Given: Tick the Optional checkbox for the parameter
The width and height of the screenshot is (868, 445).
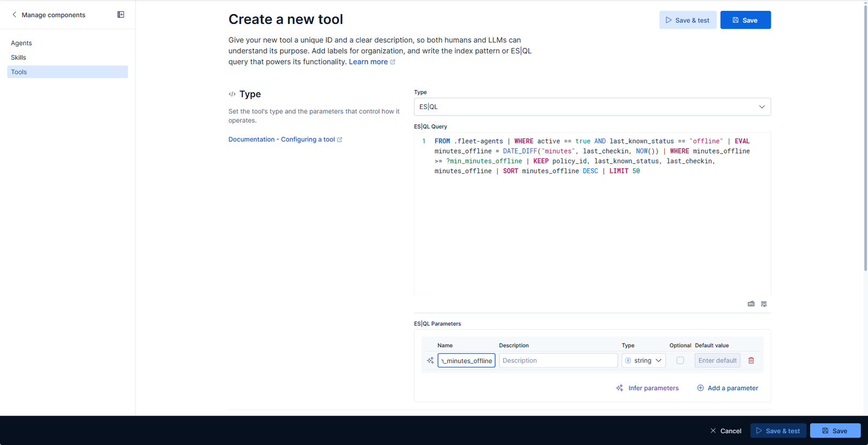Looking at the screenshot, I should 680,360.
